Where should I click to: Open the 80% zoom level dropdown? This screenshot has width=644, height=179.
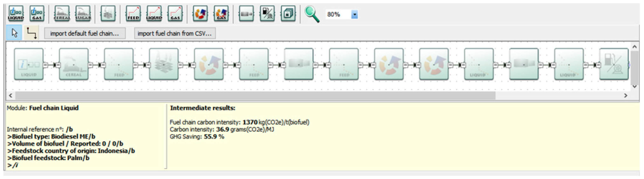(x=354, y=14)
